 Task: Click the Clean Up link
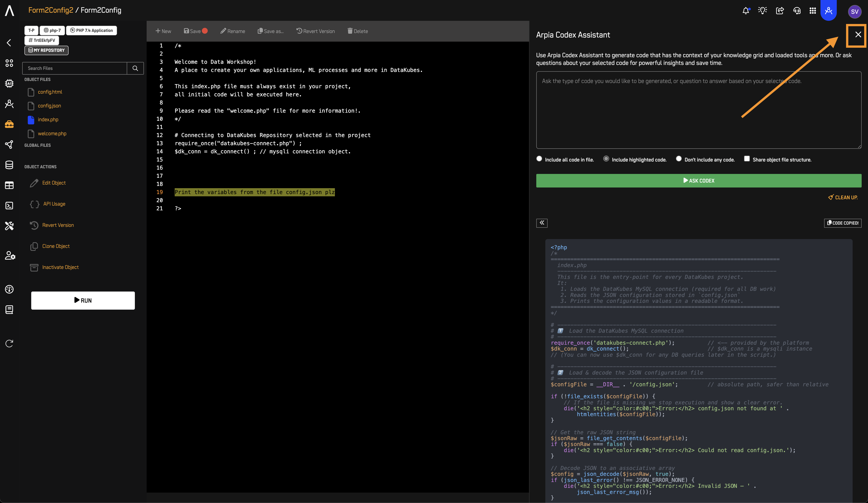(x=843, y=197)
